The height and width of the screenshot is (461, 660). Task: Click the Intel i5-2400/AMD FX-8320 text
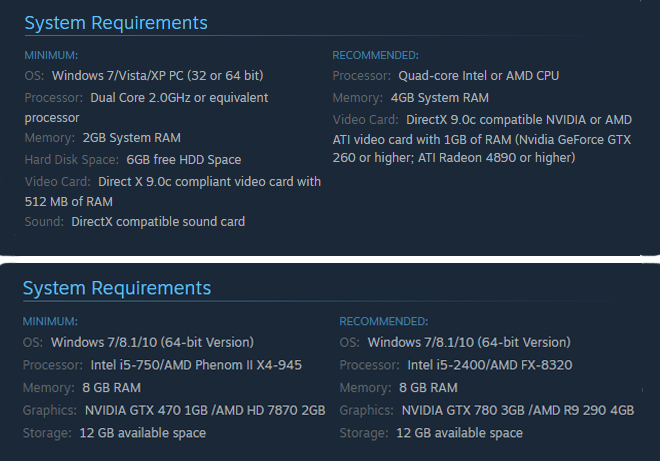point(490,365)
